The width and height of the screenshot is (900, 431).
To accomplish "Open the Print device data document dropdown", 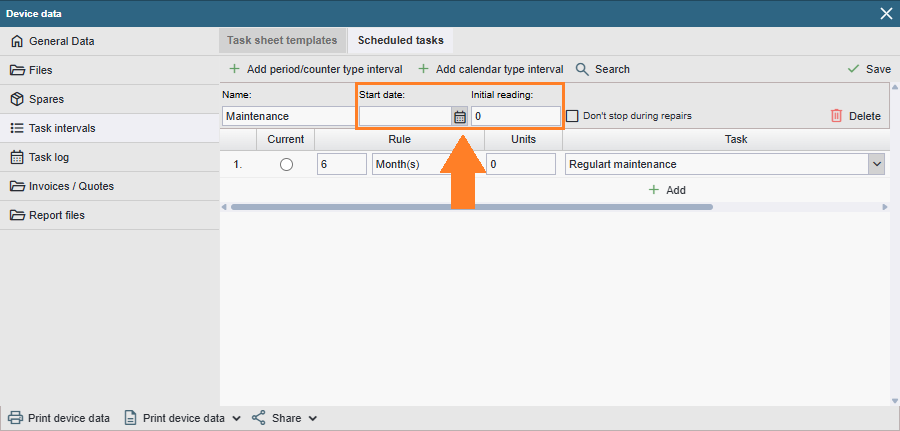I will tap(236, 418).
